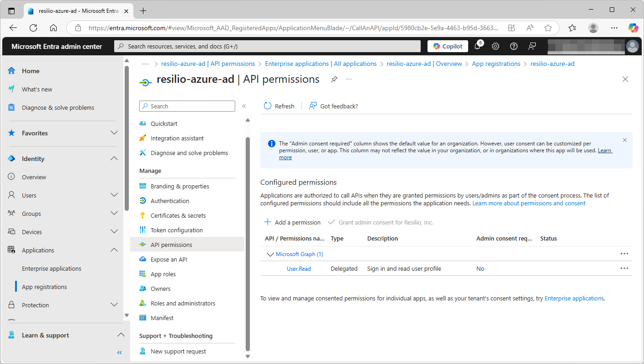Screen dimensions: 644x364
Task: Open the help question mark menu
Action: pyautogui.click(x=513, y=46)
